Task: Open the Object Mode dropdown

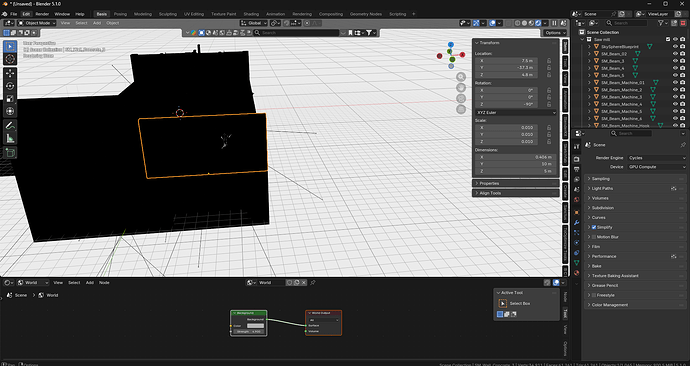Action: [x=37, y=23]
